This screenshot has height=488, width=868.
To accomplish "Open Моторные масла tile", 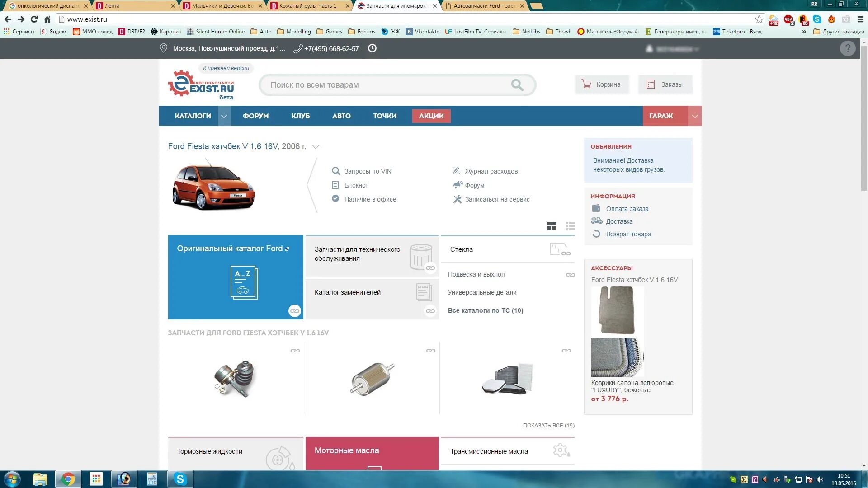I will click(x=372, y=454).
